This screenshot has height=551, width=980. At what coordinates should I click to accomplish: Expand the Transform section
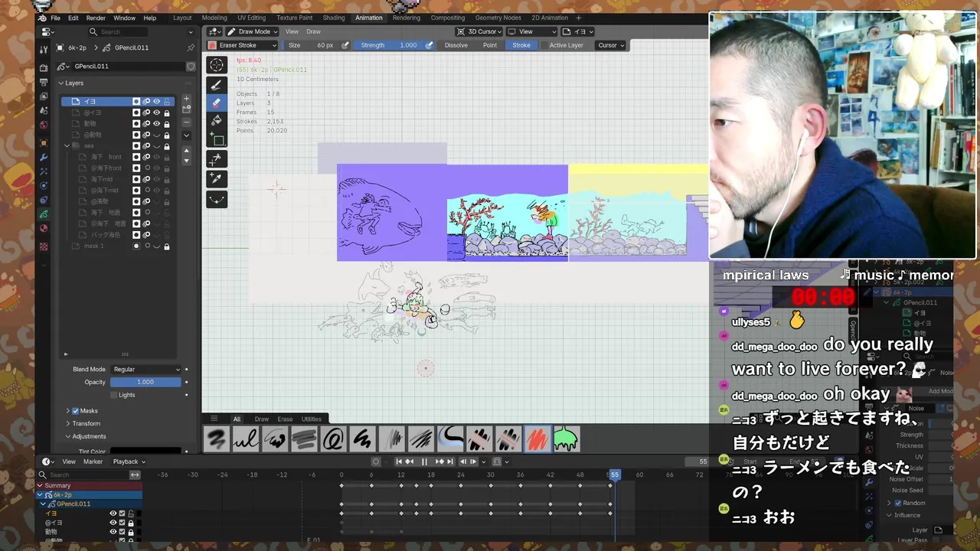pyautogui.click(x=68, y=423)
